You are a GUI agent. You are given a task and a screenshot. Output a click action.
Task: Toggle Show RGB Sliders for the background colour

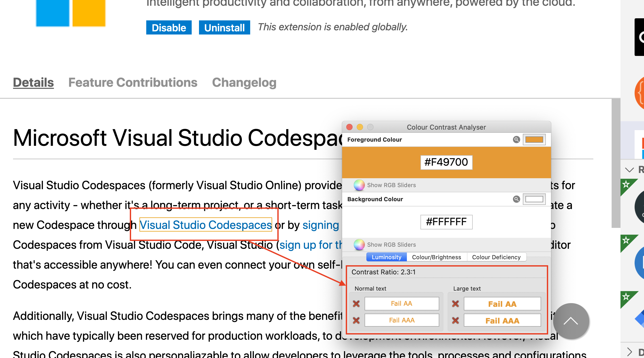pos(391,245)
